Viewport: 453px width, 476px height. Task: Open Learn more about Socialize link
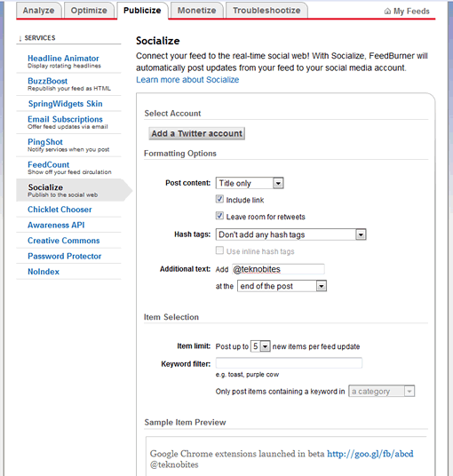pyautogui.click(x=187, y=80)
